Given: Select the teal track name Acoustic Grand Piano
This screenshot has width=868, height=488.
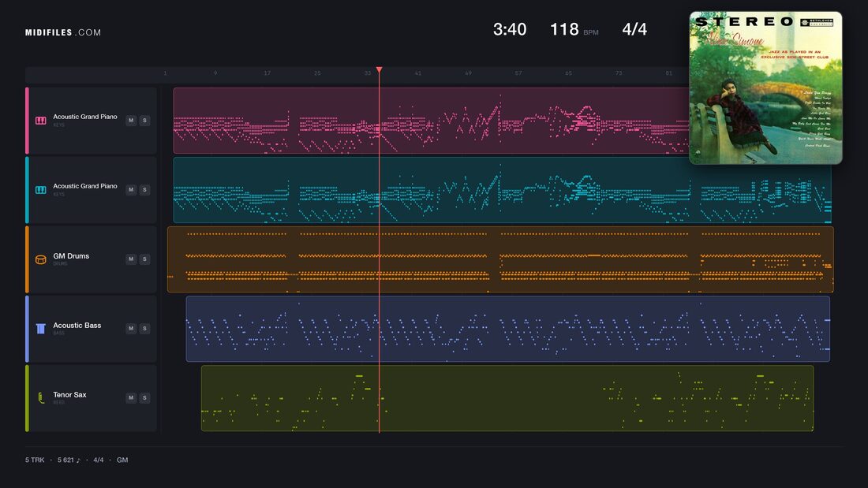Looking at the screenshot, I should coord(84,186).
